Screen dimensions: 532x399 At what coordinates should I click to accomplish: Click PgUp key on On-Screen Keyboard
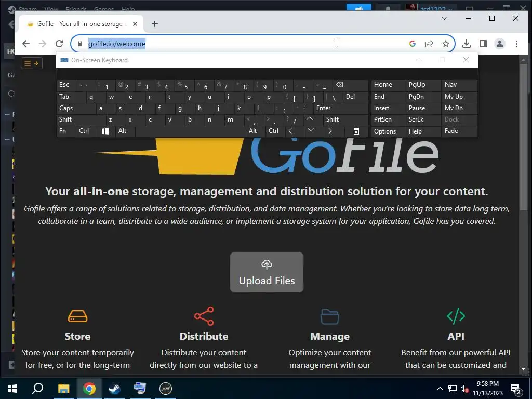[423, 85]
